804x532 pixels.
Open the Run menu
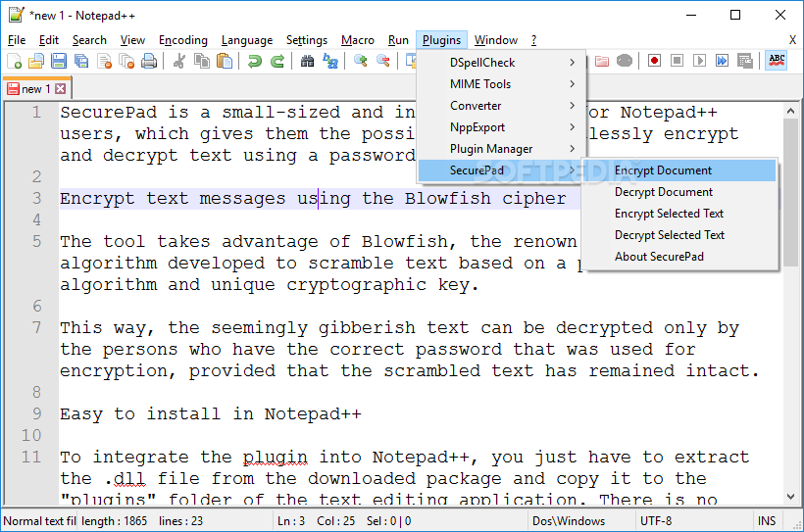398,40
